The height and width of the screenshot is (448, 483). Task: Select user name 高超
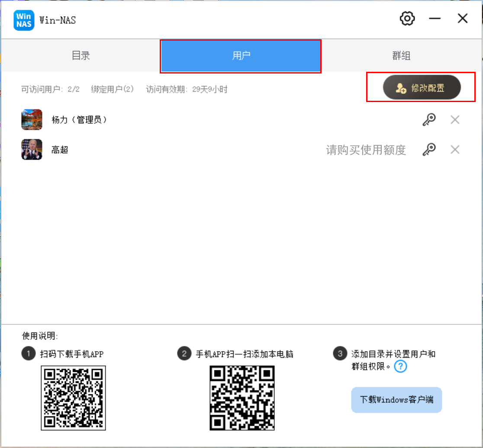click(60, 150)
